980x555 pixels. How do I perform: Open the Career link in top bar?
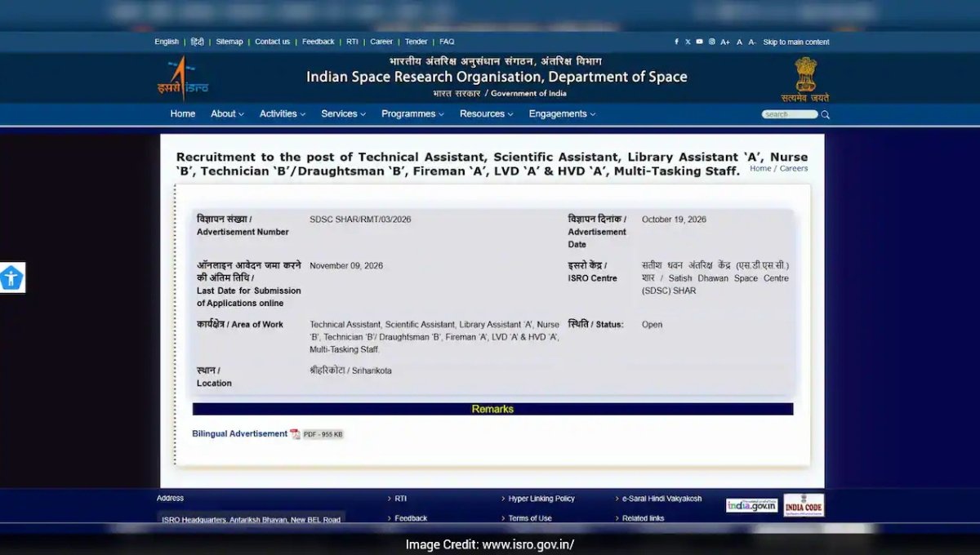381,42
